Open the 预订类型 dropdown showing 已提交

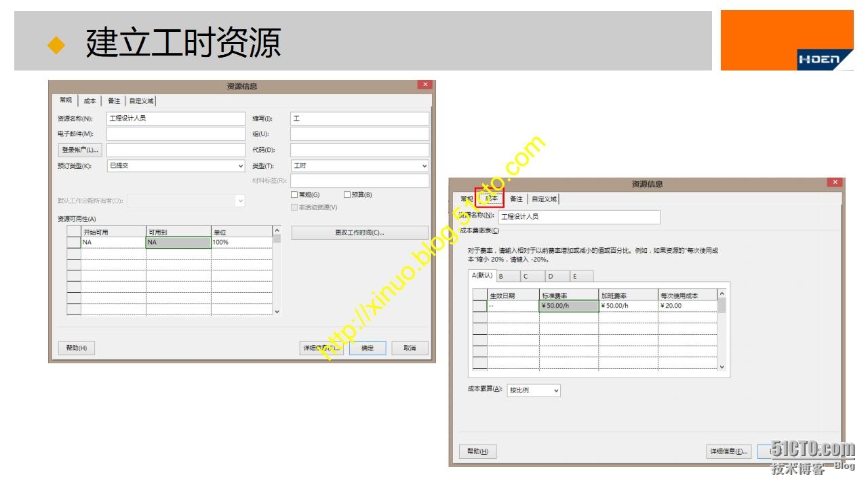click(176, 166)
